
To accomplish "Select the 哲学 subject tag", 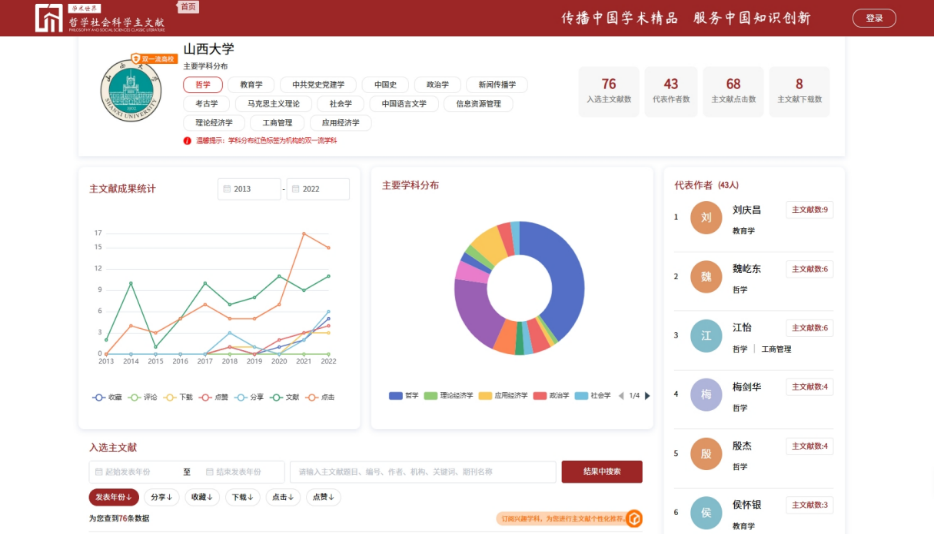I will (x=203, y=85).
